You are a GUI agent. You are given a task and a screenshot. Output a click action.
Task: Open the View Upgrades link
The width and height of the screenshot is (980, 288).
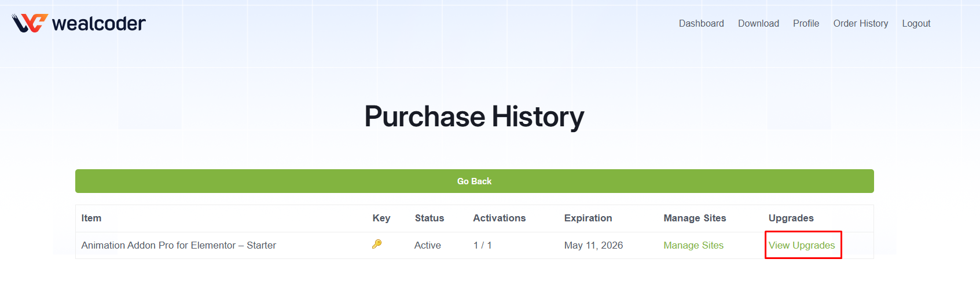point(802,245)
